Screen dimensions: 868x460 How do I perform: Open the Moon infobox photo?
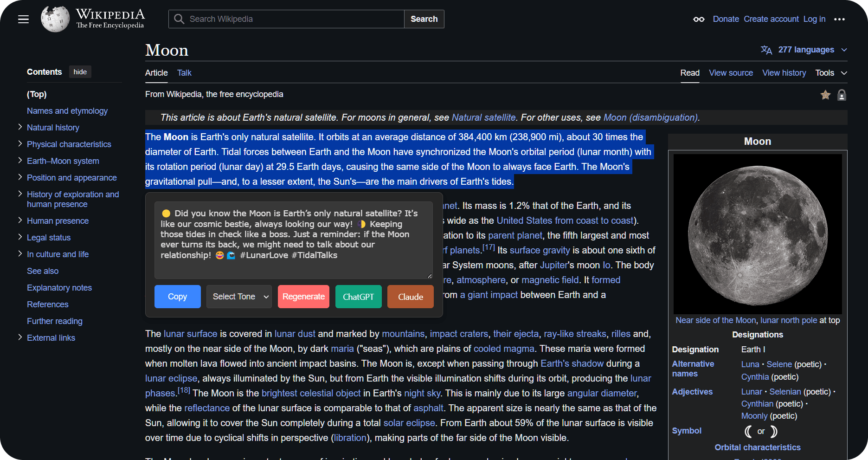[x=758, y=234]
